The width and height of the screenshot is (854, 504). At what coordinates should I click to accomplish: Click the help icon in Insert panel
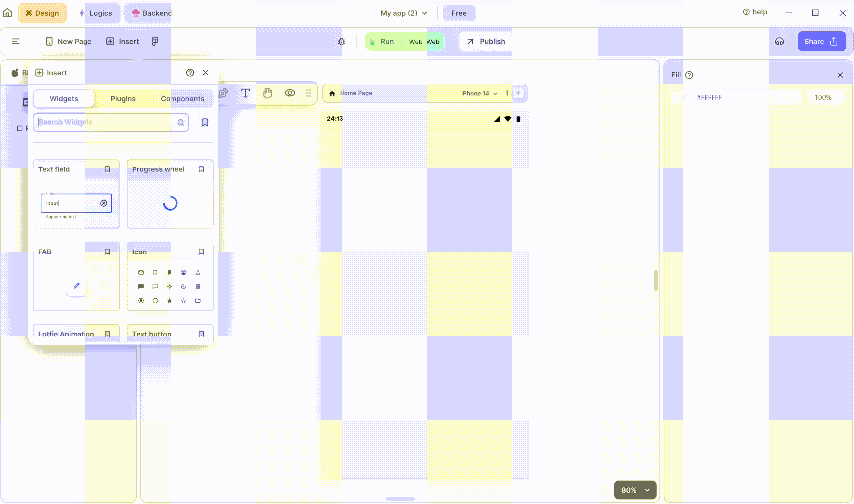point(190,73)
